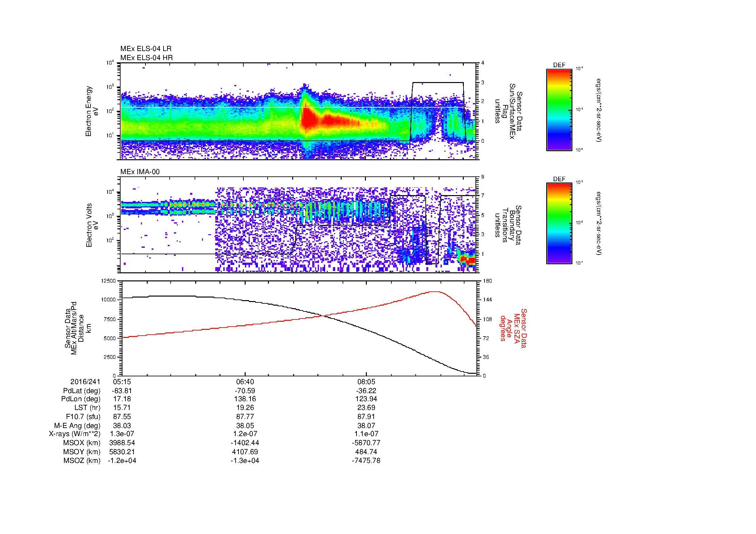Click the 'Electron Energy eV' axis label
The width and height of the screenshot is (756, 534).
point(92,111)
